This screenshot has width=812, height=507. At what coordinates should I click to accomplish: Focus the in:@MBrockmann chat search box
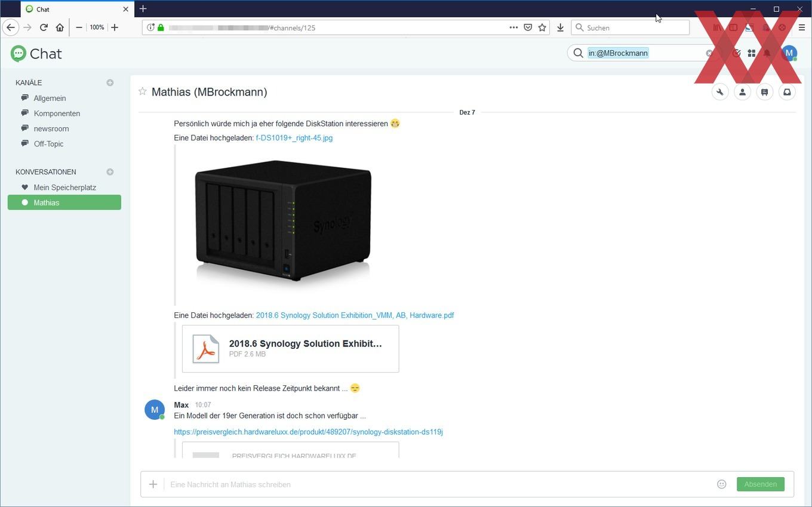tap(645, 53)
